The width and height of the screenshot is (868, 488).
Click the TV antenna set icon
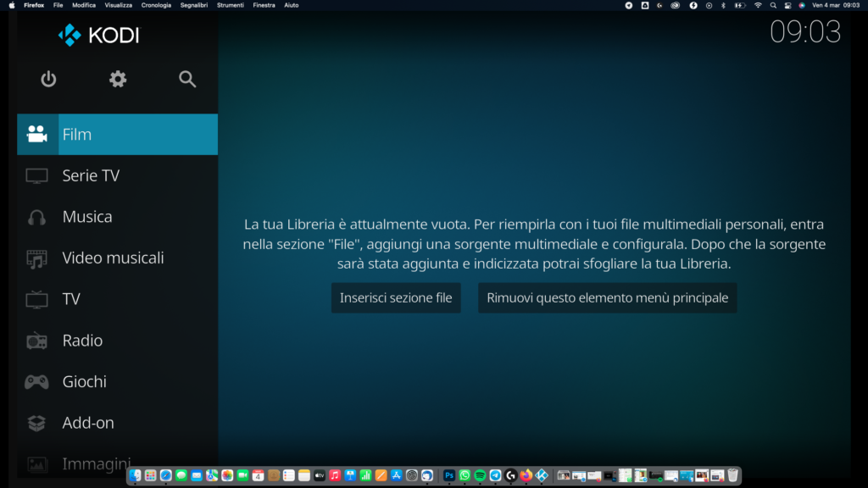pos(37,299)
